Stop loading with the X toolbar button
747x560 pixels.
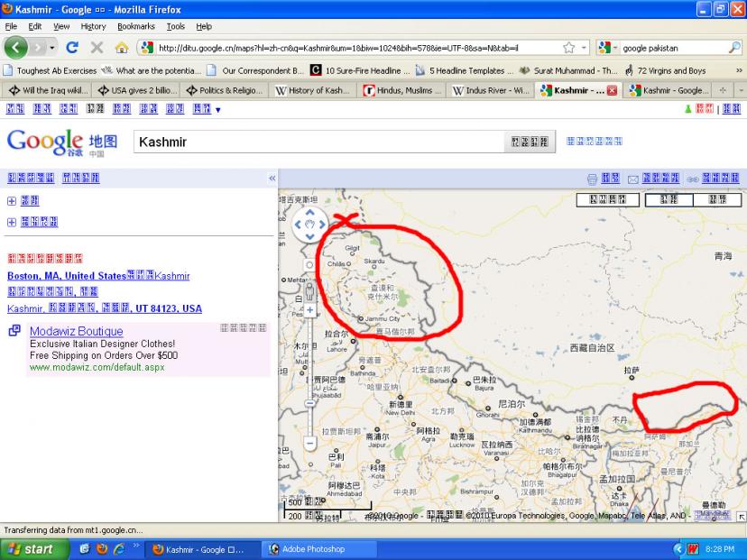(97, 47)
